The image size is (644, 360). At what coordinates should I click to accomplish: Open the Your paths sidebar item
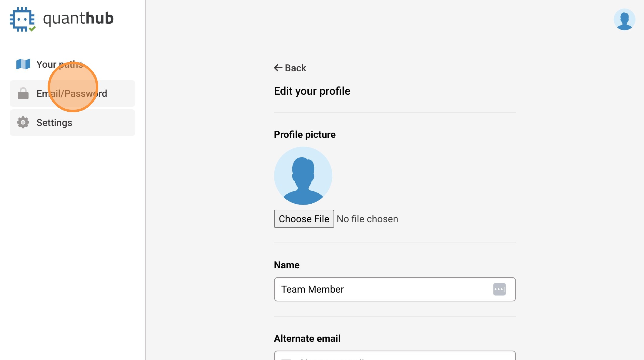pos(59,64)
